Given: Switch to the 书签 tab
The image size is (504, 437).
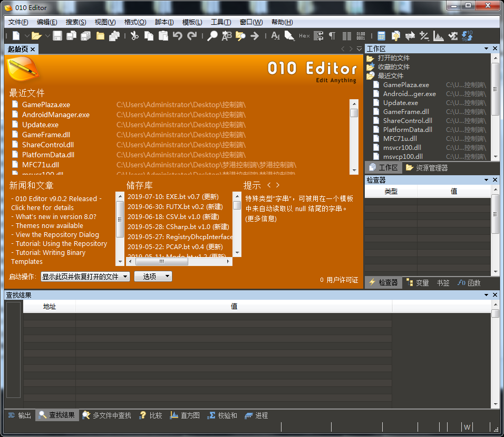Looking at the screenshot, I should (x=443, y=283).
